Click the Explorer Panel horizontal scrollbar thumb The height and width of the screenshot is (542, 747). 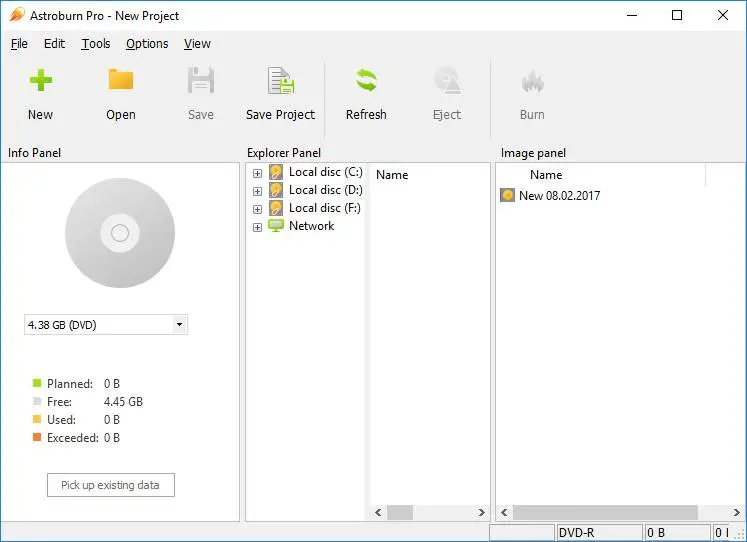400,512
